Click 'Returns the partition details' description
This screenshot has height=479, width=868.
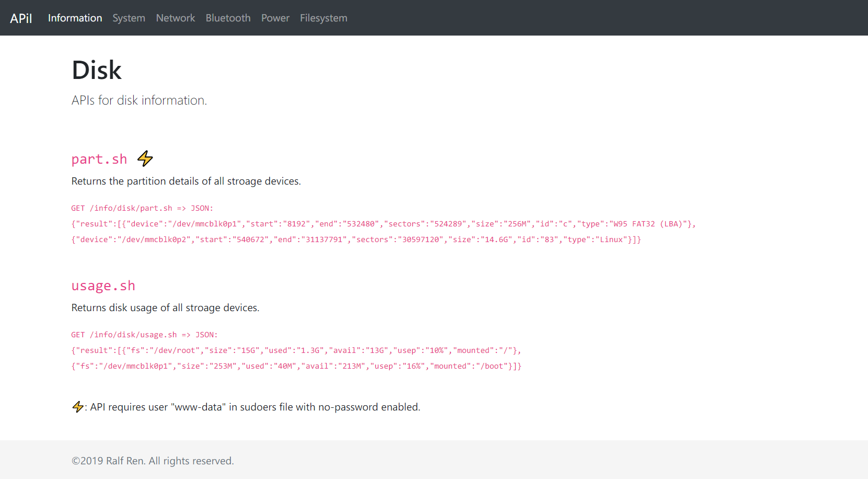(x=186, y=181)
